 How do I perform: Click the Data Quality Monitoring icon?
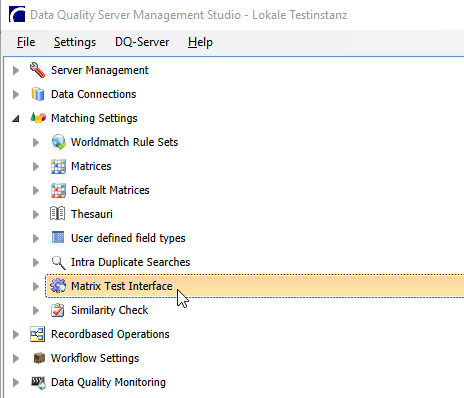coord(38,383)
